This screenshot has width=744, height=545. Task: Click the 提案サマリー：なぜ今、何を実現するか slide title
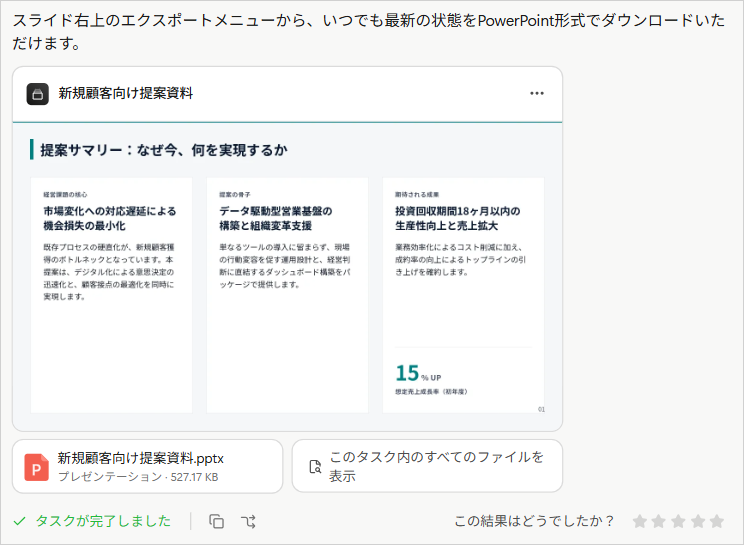pos(164,150)
